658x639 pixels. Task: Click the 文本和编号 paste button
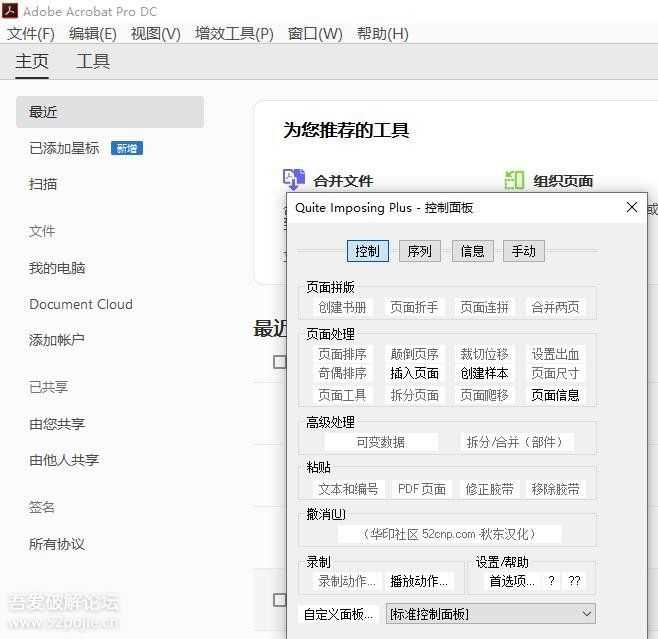pos(348,489)
